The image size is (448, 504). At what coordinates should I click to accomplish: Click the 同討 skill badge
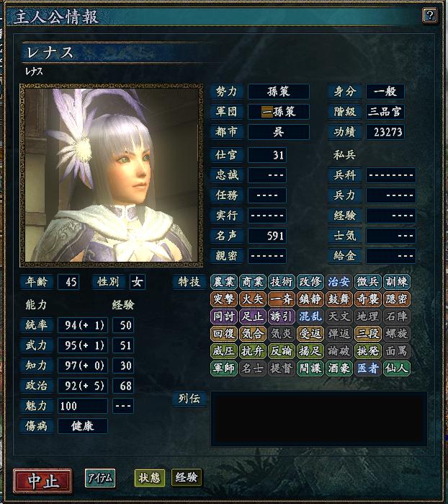coord(224,317)
